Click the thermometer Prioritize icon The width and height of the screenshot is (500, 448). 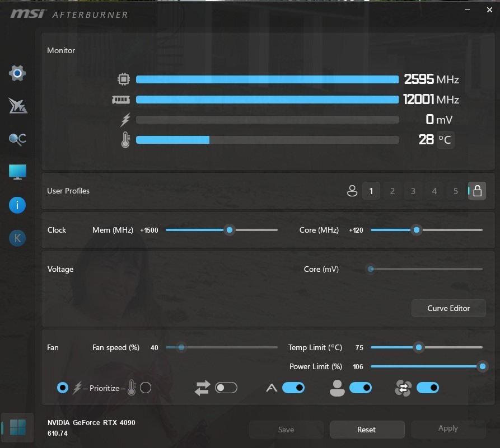(x=132, y=388)
